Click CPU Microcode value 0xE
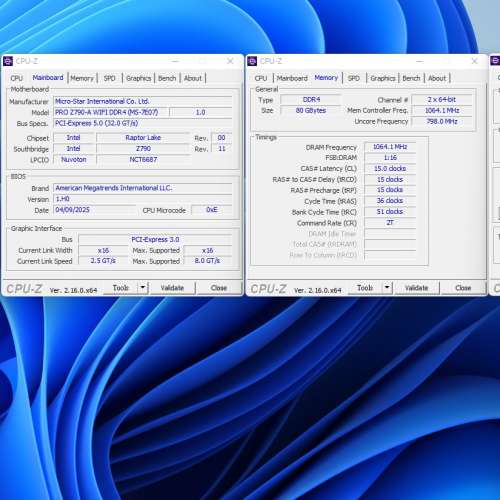Screen dimensions: 500x500 click(212, 210)
